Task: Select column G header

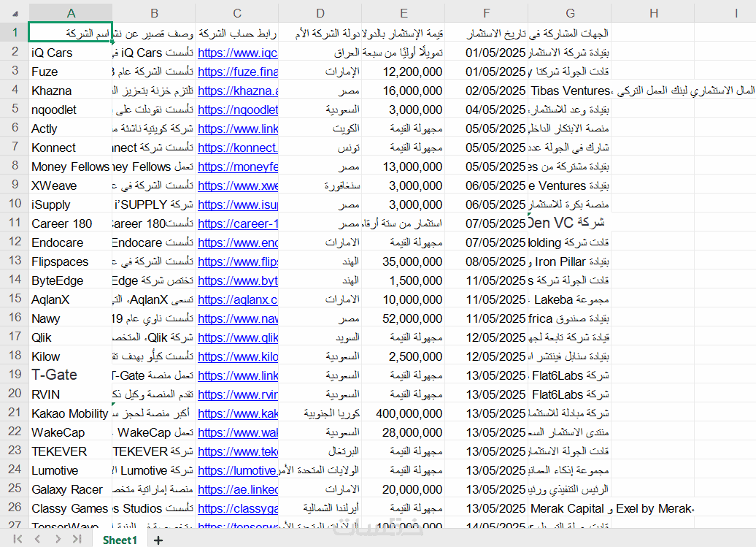Action: pyautogui.click(x=570, y=13)
